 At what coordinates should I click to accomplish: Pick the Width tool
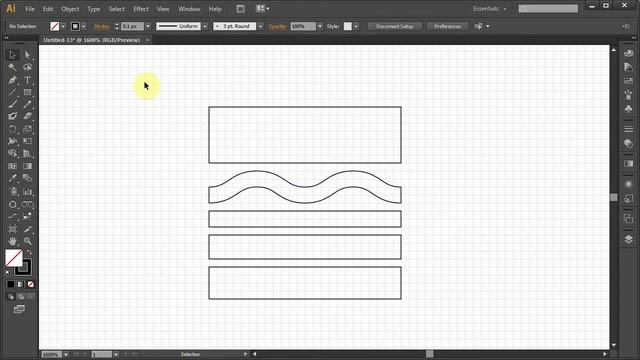(12, 141)
